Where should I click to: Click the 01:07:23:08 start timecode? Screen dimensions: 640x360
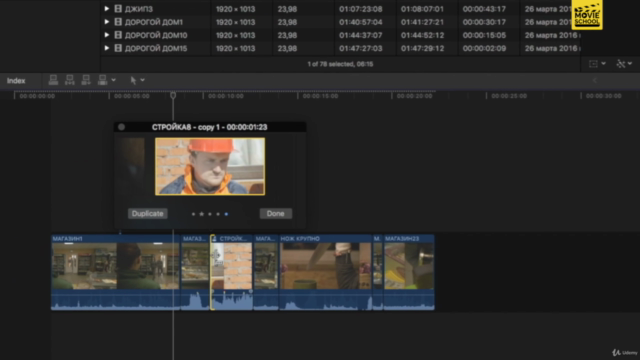[360, 9]
